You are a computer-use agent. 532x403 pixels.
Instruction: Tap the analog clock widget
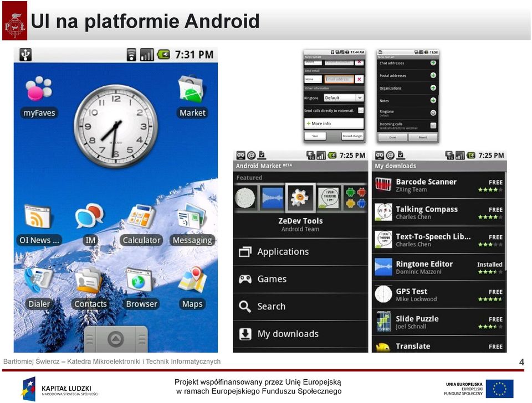(116, 126)
